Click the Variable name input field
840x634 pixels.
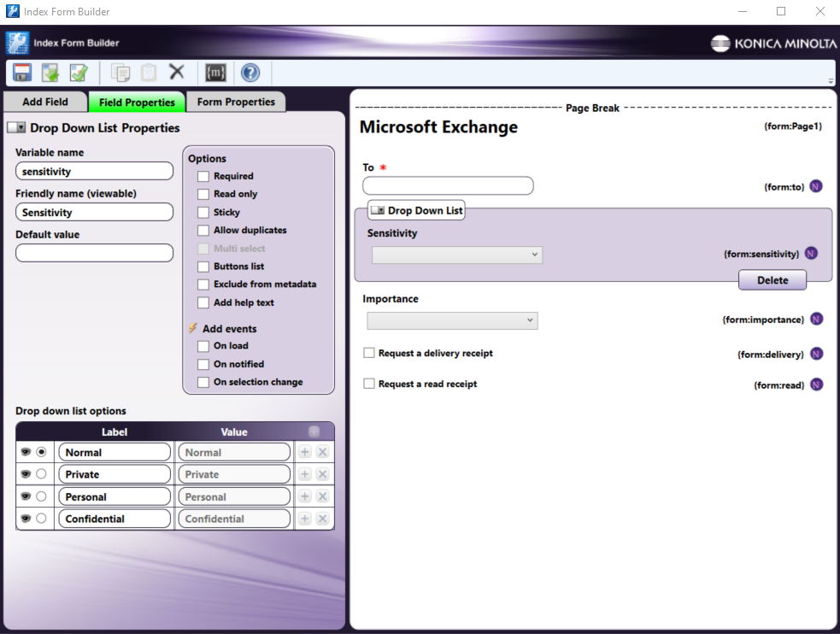[94, 172]
